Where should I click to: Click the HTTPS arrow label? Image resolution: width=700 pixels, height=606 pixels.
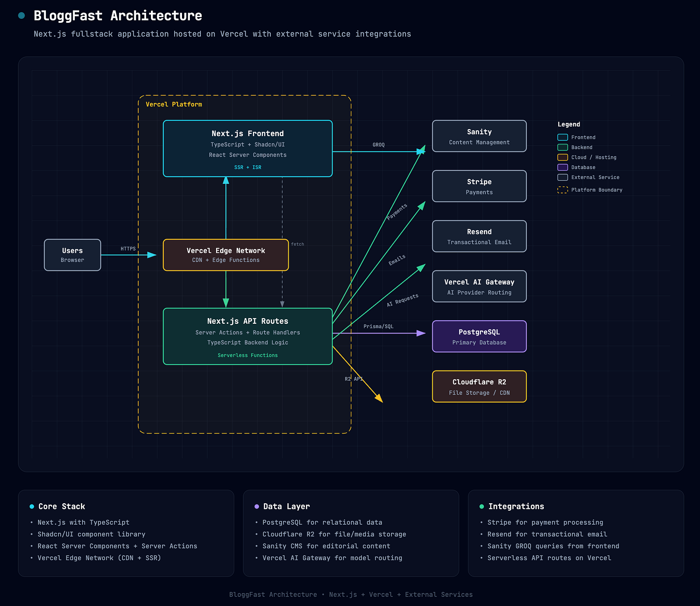coord(128,249)
